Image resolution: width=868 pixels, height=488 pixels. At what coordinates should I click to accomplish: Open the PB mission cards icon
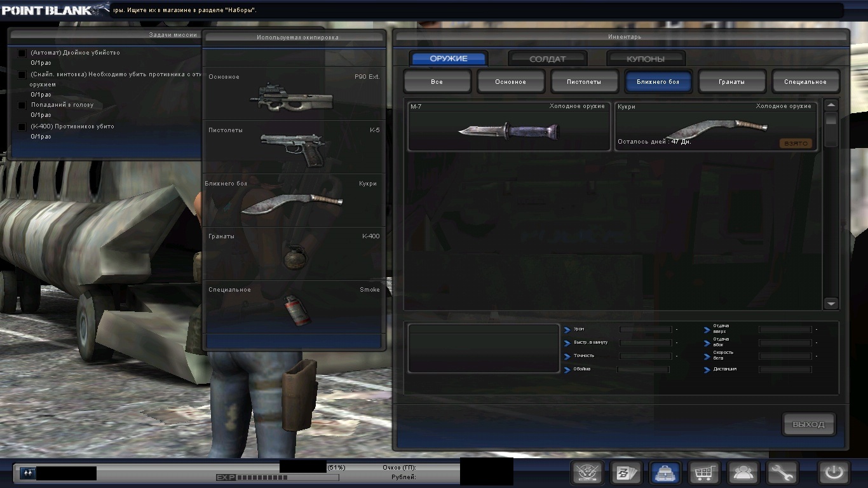click(x=626, y=473)
